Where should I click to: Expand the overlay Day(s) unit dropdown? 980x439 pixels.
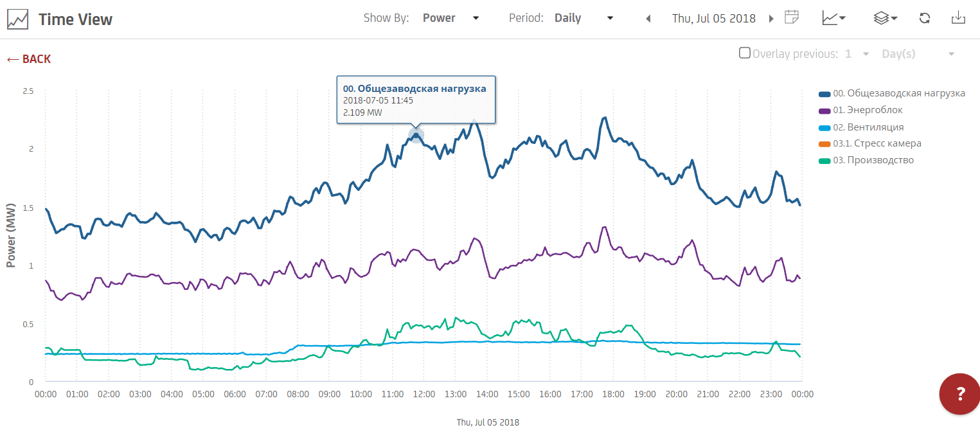[918, 54]
